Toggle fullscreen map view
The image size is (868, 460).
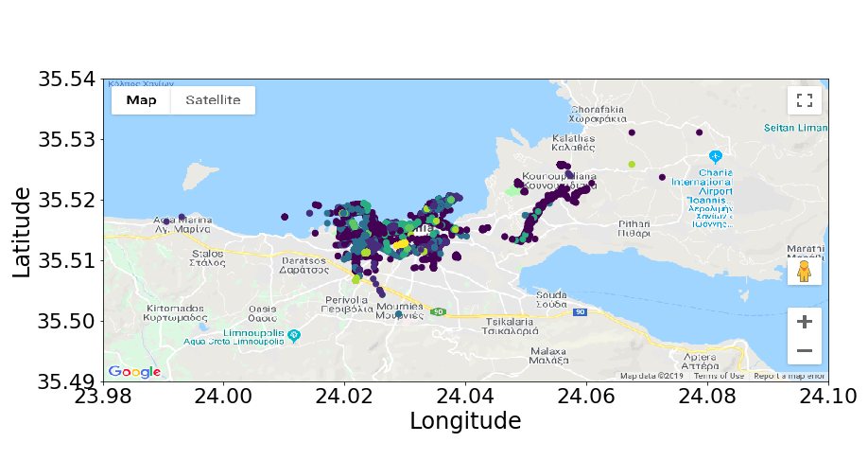[x=805, y=100]
